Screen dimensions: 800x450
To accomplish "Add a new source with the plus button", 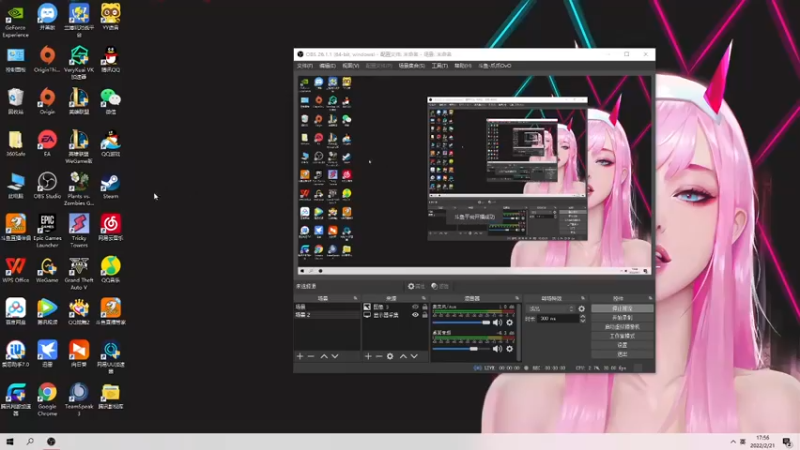I will click(x=368, y=356).
